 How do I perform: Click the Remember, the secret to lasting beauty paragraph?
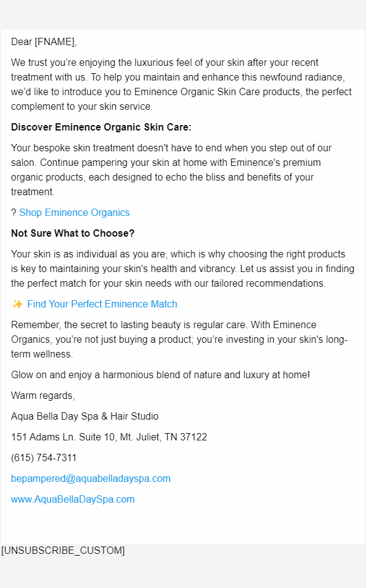pyautogui.click(x=179, y=340)
